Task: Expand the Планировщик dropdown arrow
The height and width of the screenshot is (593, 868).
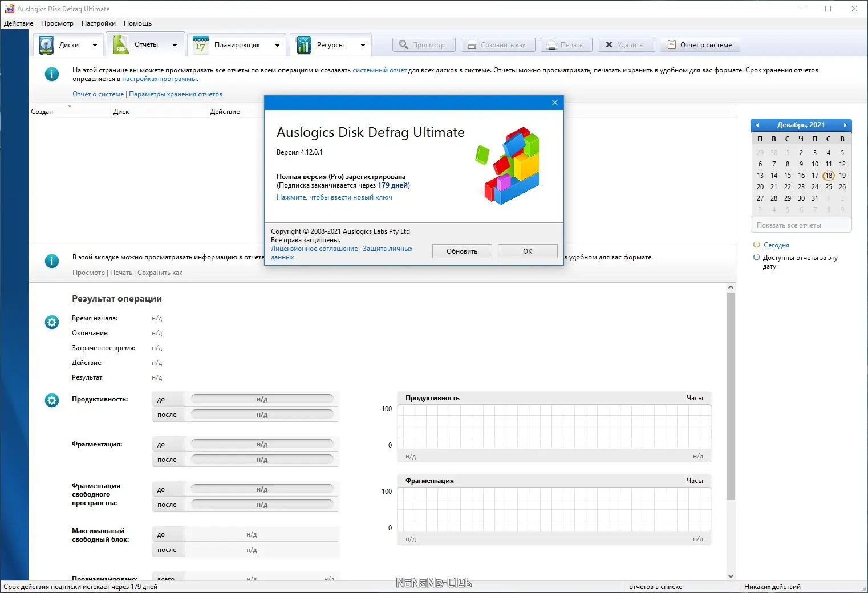Action: pos(277,45)
